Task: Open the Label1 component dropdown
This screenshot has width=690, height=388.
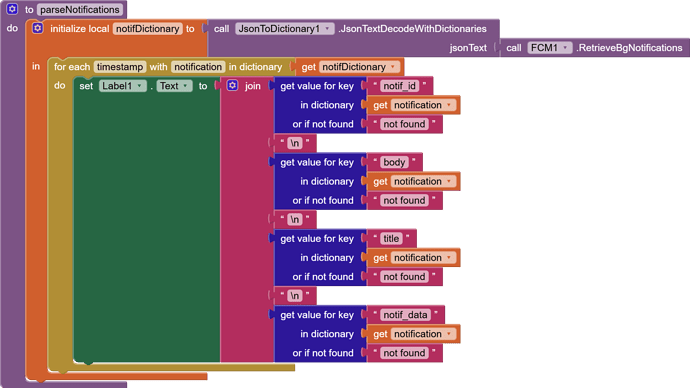Action: click(139, 86)
